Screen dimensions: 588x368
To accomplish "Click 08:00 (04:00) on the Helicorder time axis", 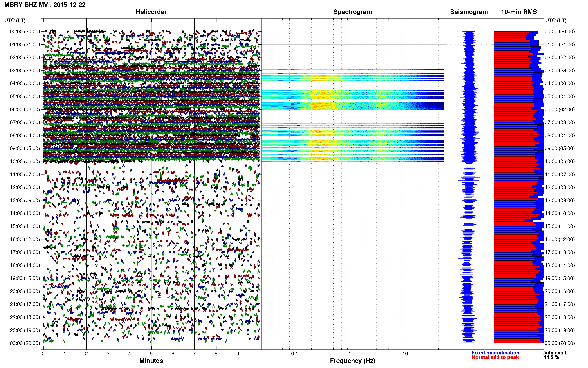I will coord(25,135).
